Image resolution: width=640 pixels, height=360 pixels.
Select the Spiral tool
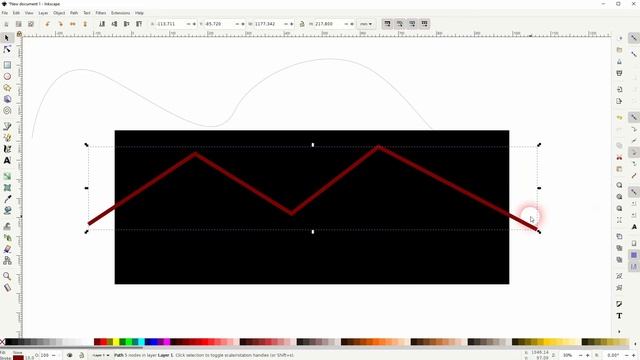click(7, 111)
